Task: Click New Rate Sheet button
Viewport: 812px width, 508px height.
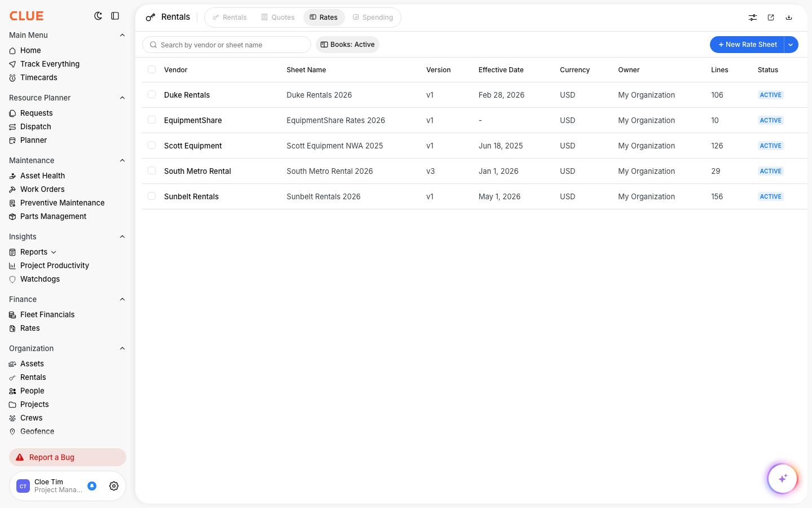Action: coord(747,45)
